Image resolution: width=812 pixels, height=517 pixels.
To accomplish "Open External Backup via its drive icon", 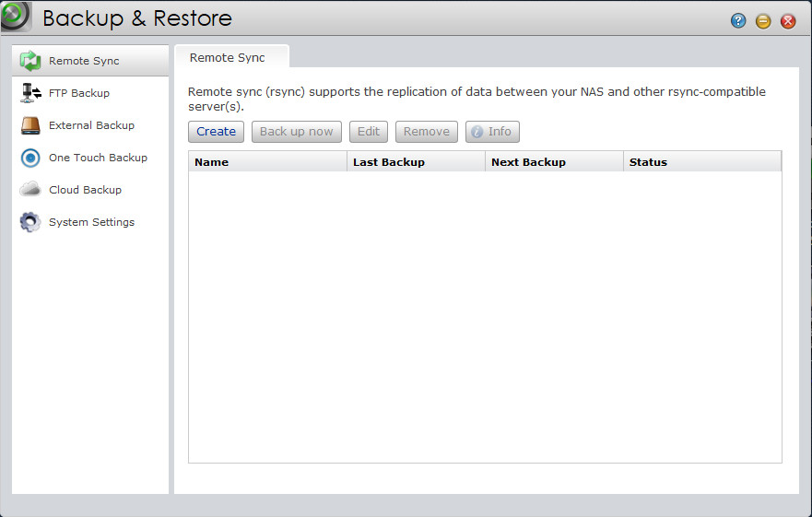I will pos(30,125).
